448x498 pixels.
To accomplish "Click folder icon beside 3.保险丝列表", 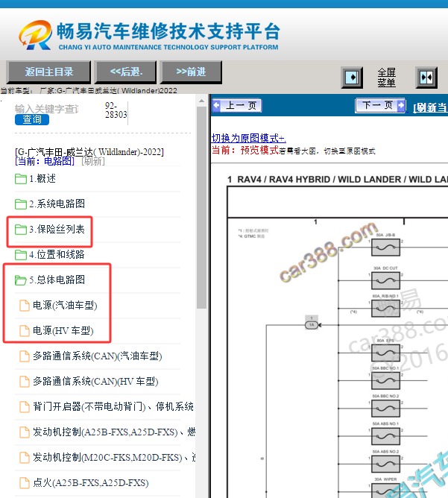I will click(21, 230).
